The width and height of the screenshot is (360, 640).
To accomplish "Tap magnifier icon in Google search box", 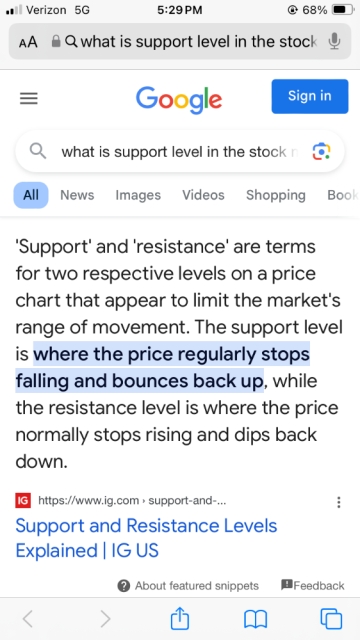I will [x=38, y=151].
